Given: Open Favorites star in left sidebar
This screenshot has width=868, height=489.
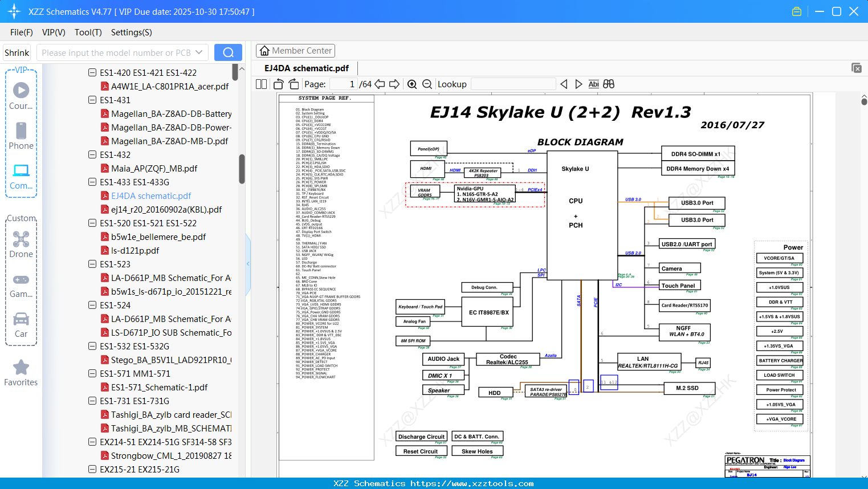Looking at the screenshot, I should (21, 373).
